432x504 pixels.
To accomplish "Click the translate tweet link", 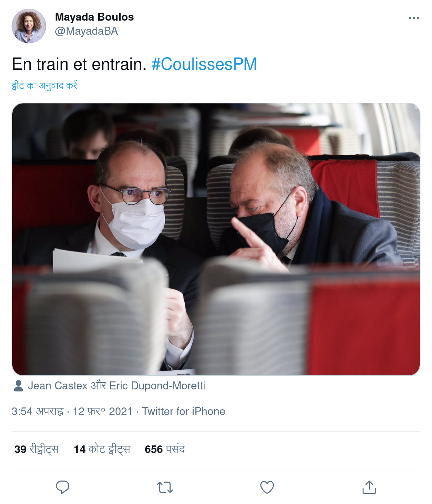I will [44, 86].
